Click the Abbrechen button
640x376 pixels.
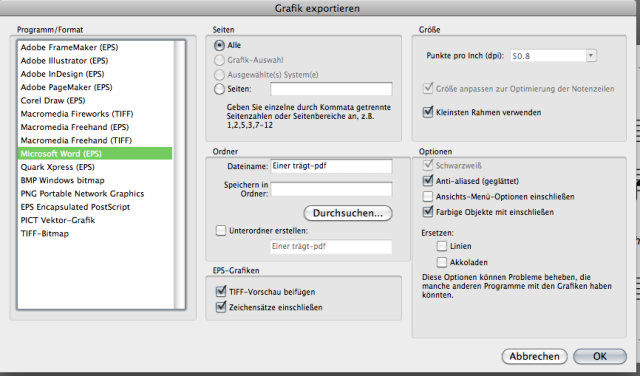tap(534, 356)
